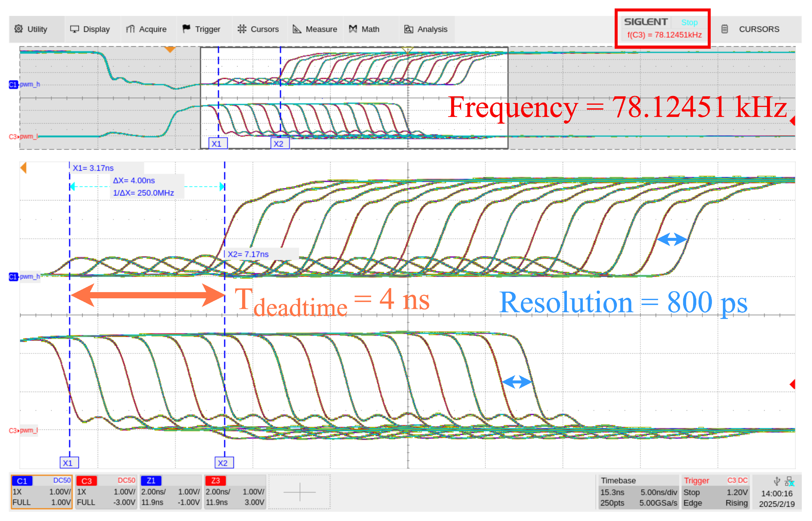Click the red trigger level arrow in zoom view
Viewport: 812px width, 521px height.
pos(792,384)
